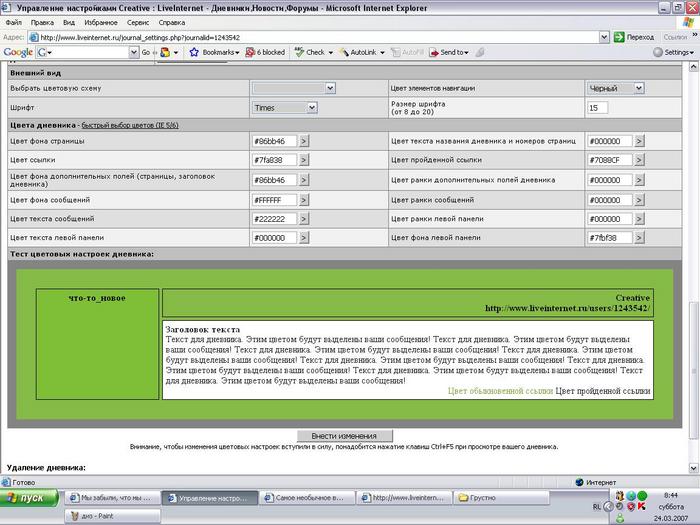Switch to taskbar window Самое необычное
The image size is (700, 525).
[x=306, y=498]
